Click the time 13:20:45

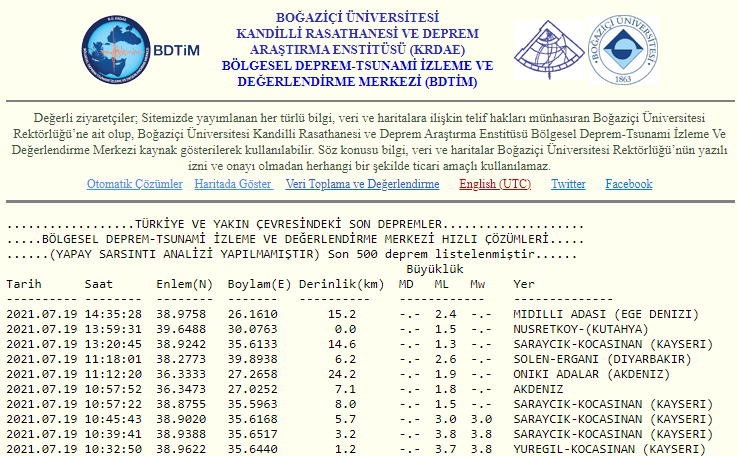(x=113, y=344)
